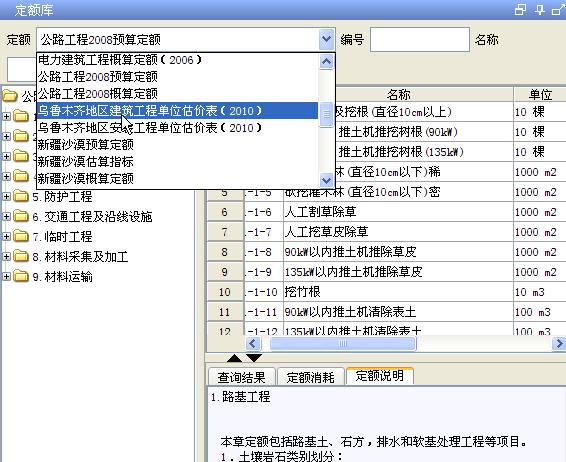Click the restore-window icon in title bar

pos(520,9)
